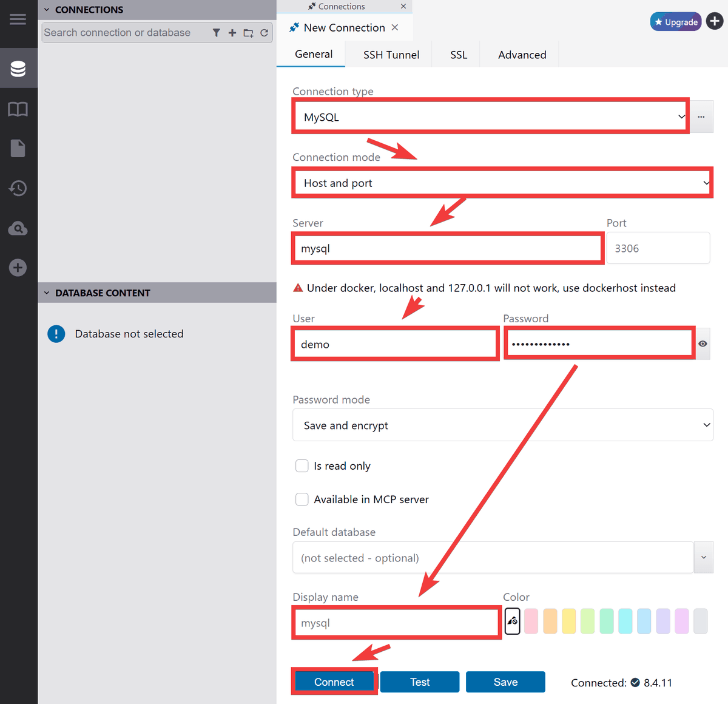Open the Connection mode dropdown
The height and width of the screenshot is (704, 728).
click(x=503, y=183)
